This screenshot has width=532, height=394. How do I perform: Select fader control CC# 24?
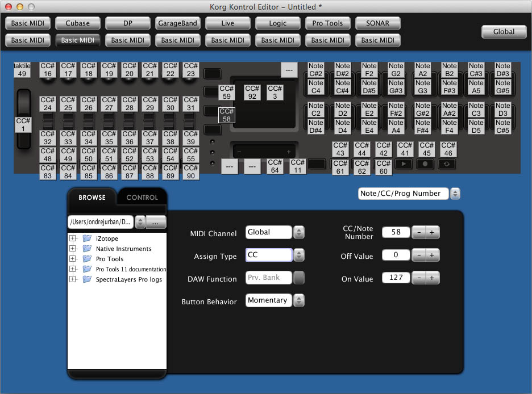pyautogui.click(x=48, y=104)
